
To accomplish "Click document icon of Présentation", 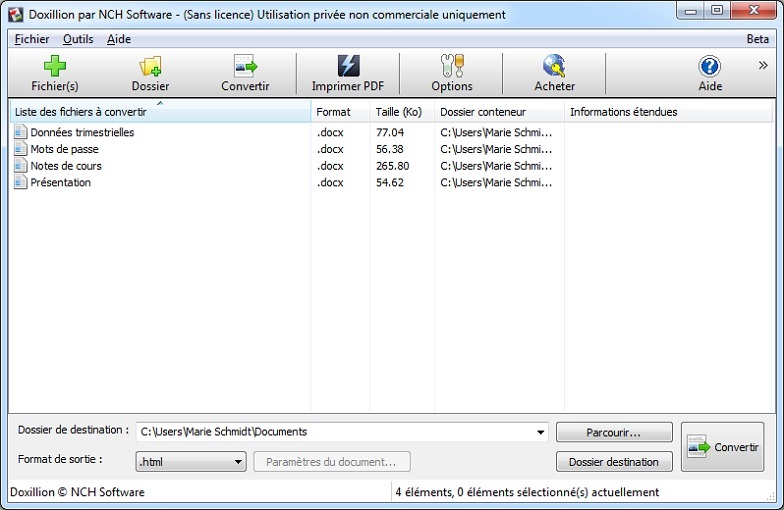I will [x=20, y=182].
